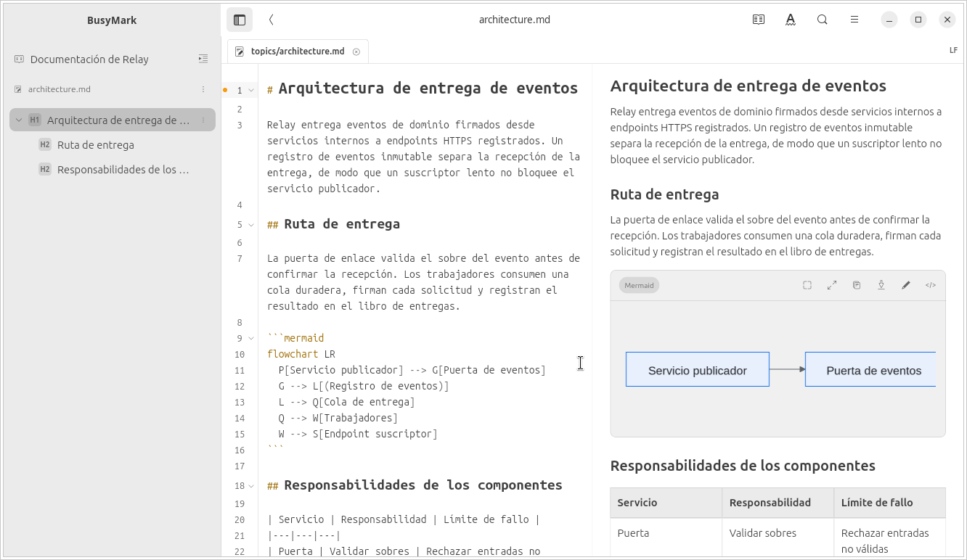Fold the mermaid code block at line 9
The height and width of the screenshot is (560, 967).
(251, 338)
